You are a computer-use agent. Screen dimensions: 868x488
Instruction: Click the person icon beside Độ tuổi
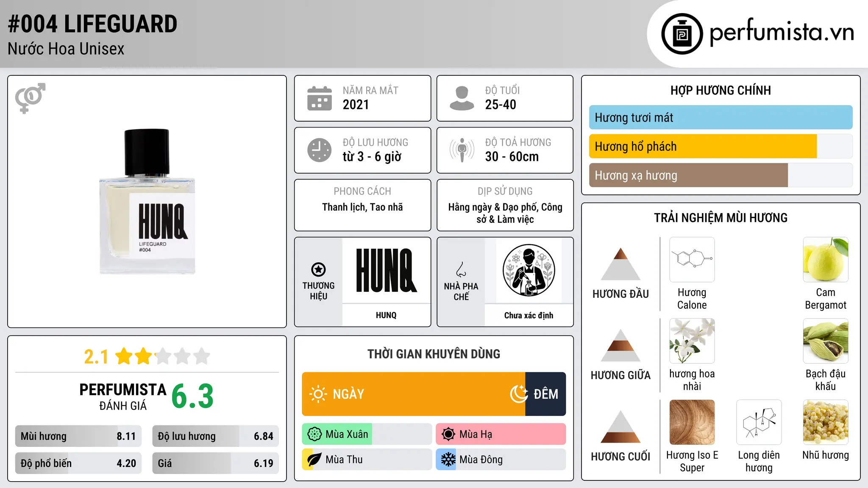pyautogui.click(x=462, y=98)
